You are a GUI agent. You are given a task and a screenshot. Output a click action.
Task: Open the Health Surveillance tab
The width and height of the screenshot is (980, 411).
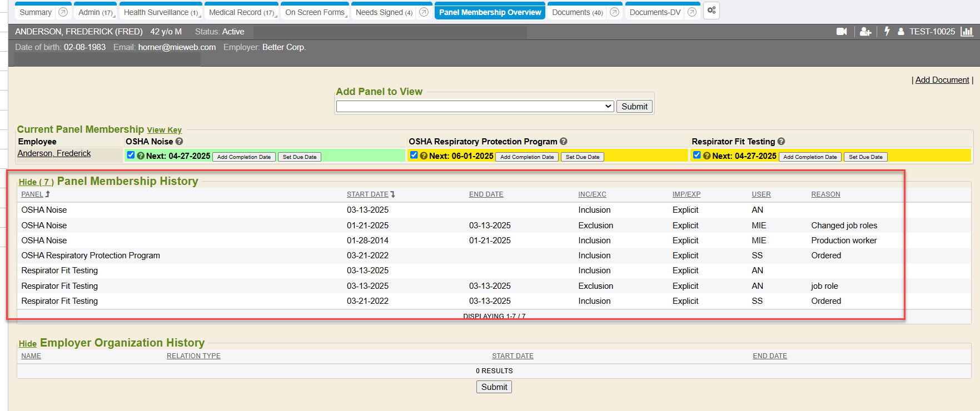(x=160, y=12)
